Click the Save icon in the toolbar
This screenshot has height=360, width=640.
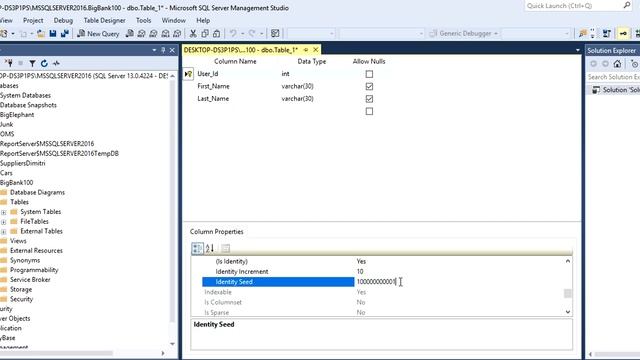[53, 33]
